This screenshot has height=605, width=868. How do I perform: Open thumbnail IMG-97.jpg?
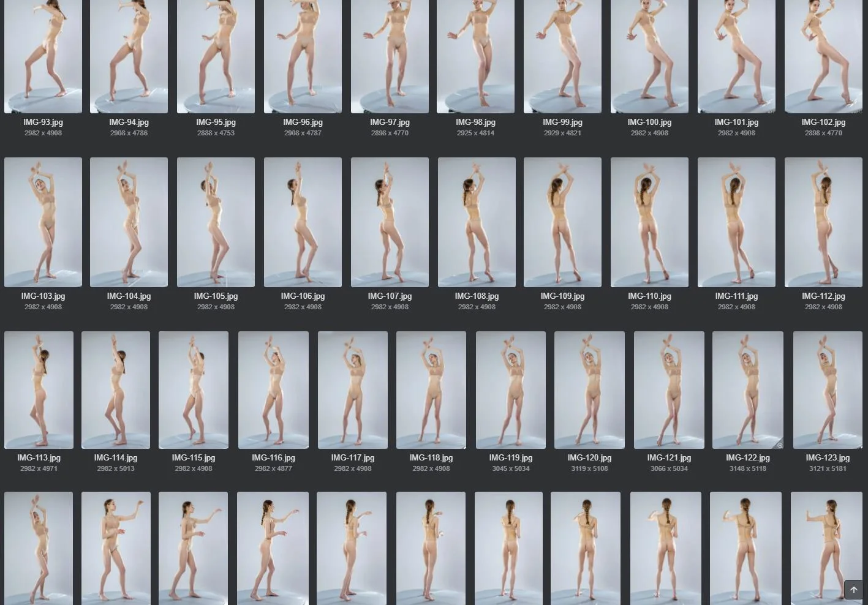tap(390, 56)
